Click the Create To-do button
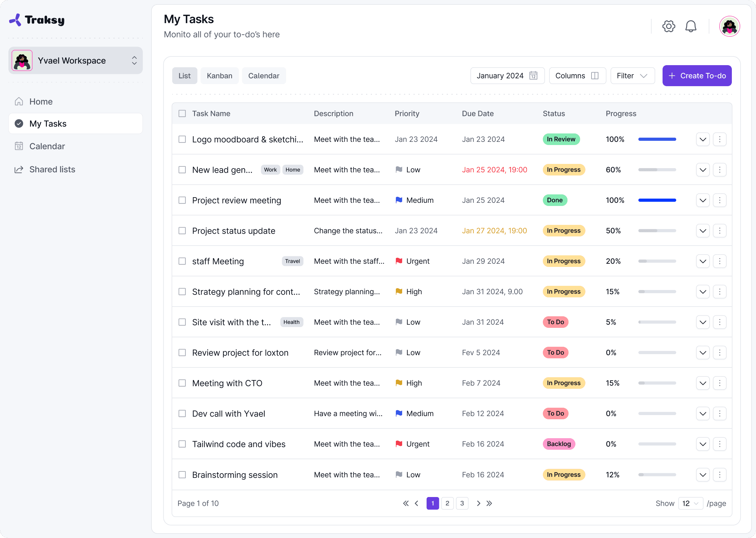Viewport: 756px width, 538px height. coord(697,76)
